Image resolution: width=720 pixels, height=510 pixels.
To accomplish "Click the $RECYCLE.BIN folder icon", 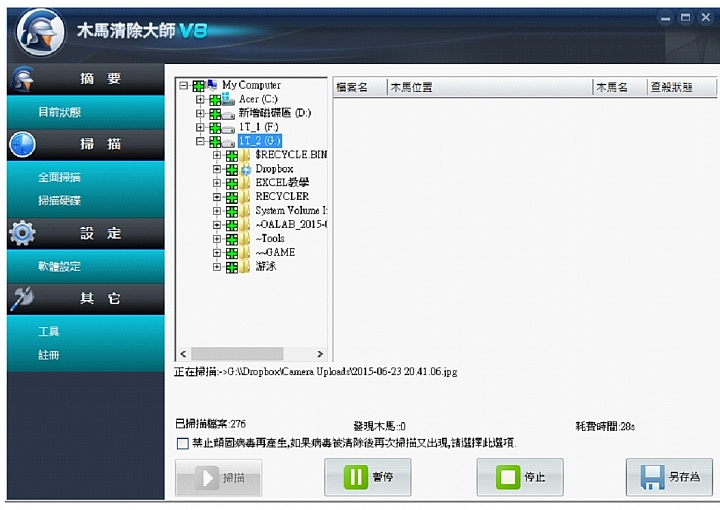I will pyautogui.click(x=246, y=155).
